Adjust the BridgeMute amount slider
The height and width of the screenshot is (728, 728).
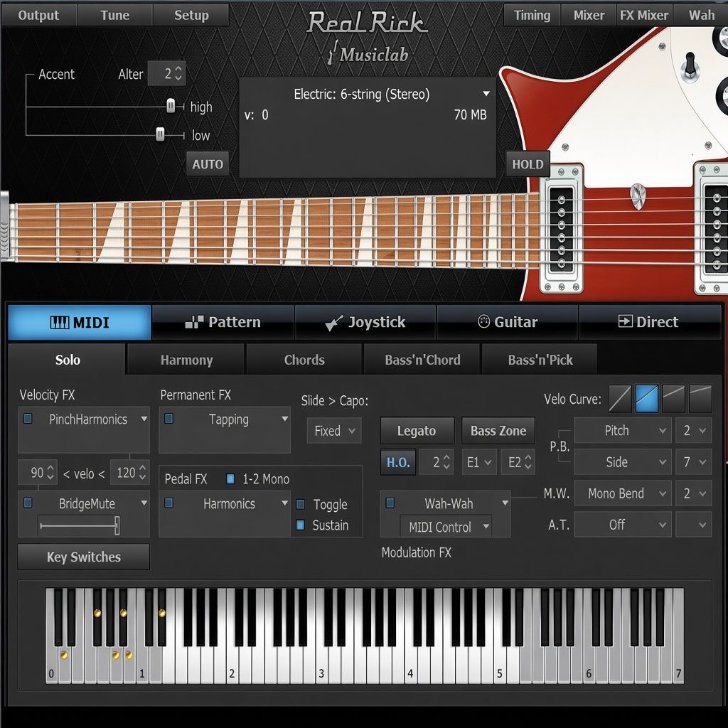pos(117,525)
